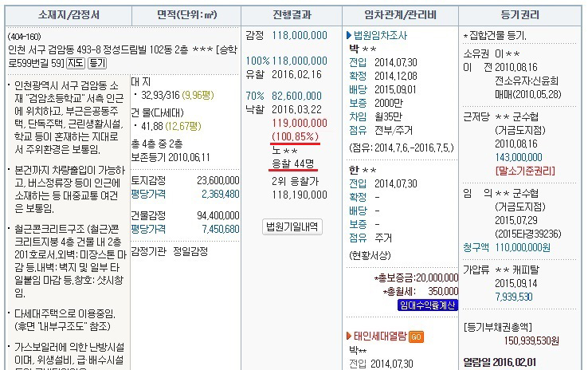
Task: Open the 태인세대열람 link
Action: [x=380, y=337]
